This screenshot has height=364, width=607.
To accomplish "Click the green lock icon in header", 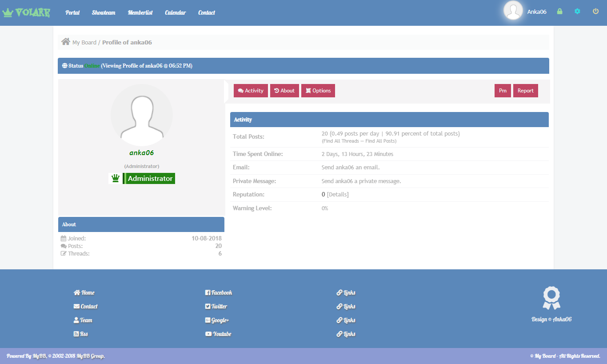I will 559,12.
